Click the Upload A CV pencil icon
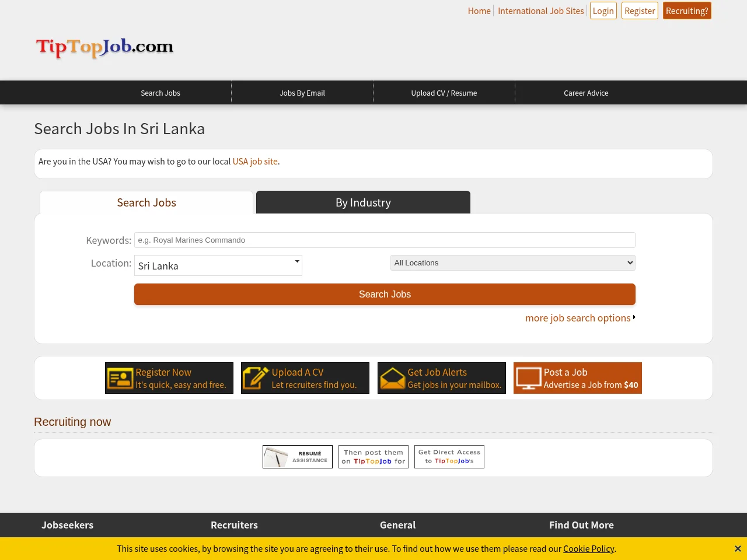This screenshot has width=747, height=560. [x=256, y=378]
